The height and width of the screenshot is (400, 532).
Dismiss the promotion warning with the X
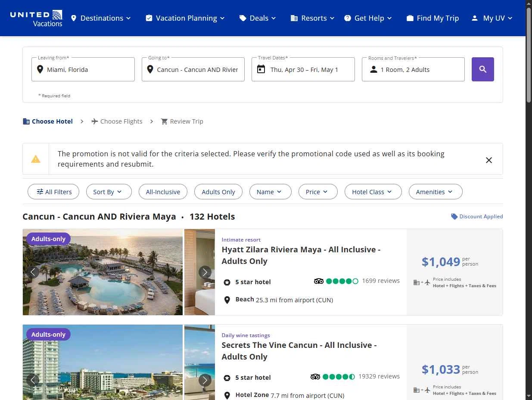tap(489, 160)
